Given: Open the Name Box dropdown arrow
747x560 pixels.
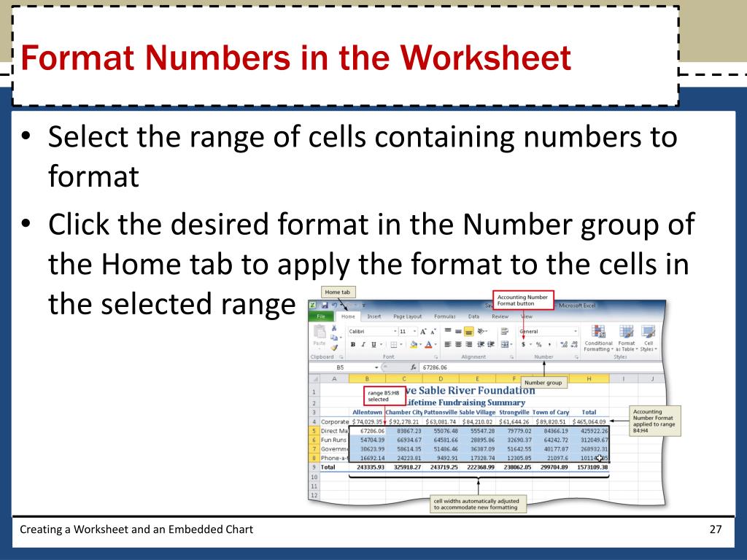Looking at the screenshot, I should (376, 367).
